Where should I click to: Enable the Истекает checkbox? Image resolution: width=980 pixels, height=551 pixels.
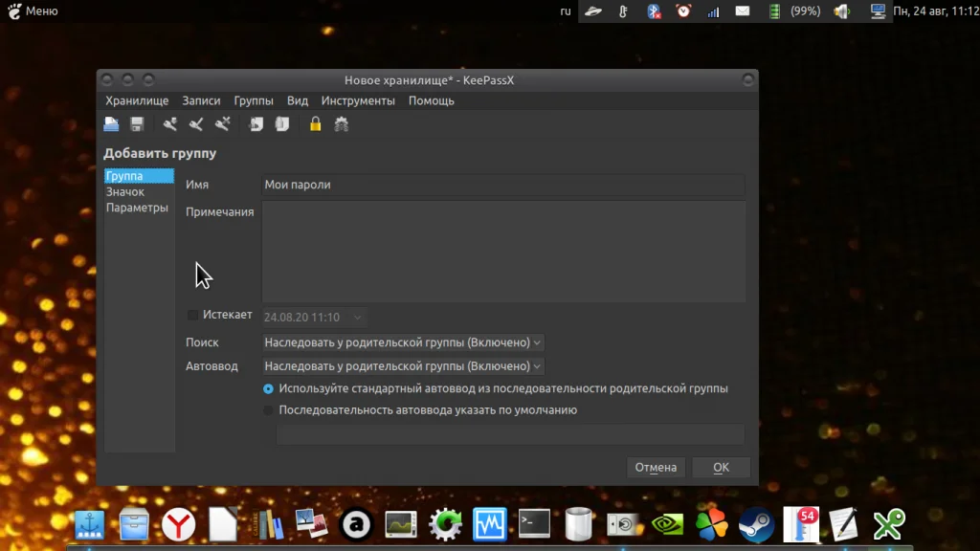click(193, 315)
